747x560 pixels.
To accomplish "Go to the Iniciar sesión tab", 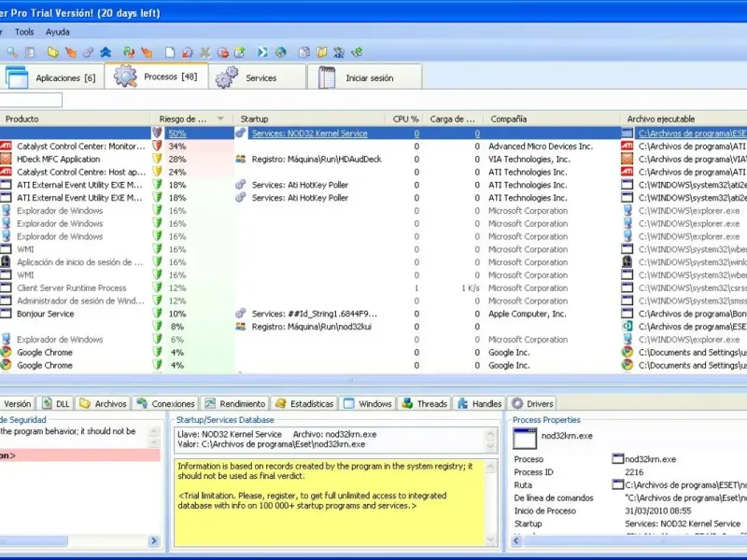I will tap(365, 77).
